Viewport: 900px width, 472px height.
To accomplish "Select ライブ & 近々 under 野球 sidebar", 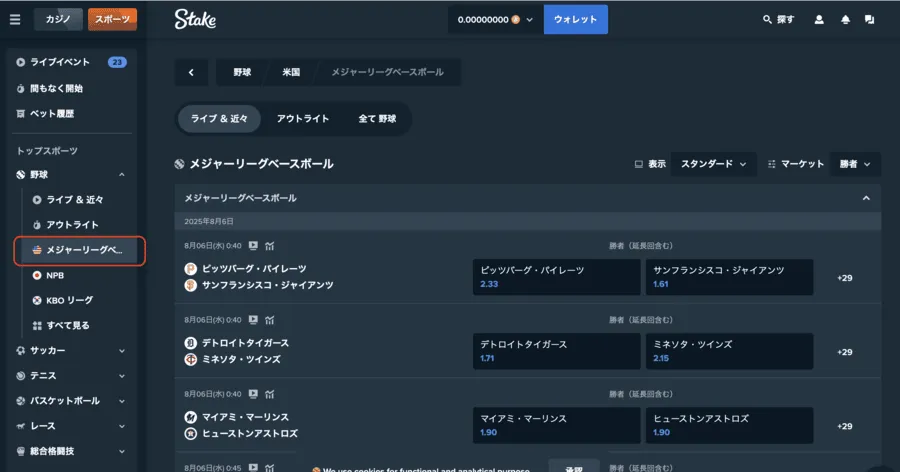I will point(75,200).
